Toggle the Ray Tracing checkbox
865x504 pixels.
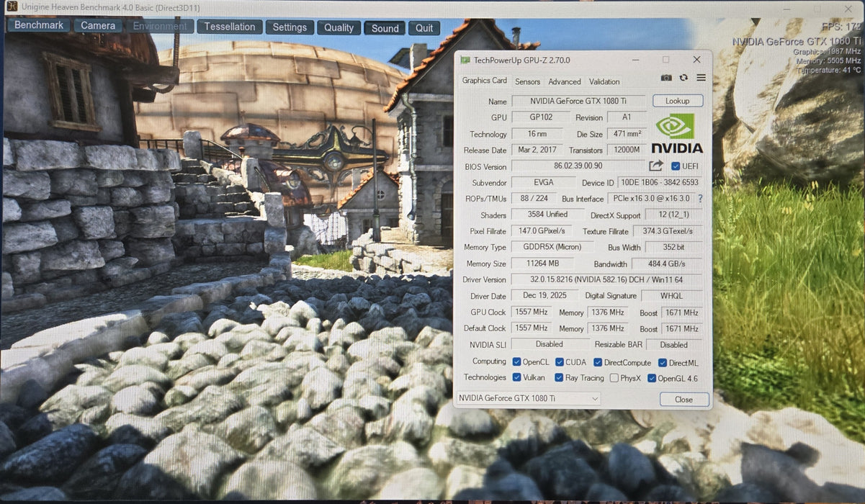click(559, 377)
